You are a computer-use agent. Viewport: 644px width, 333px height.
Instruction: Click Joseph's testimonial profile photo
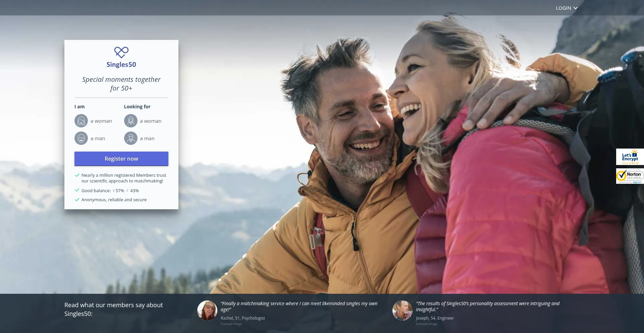[x=402, y=311]
